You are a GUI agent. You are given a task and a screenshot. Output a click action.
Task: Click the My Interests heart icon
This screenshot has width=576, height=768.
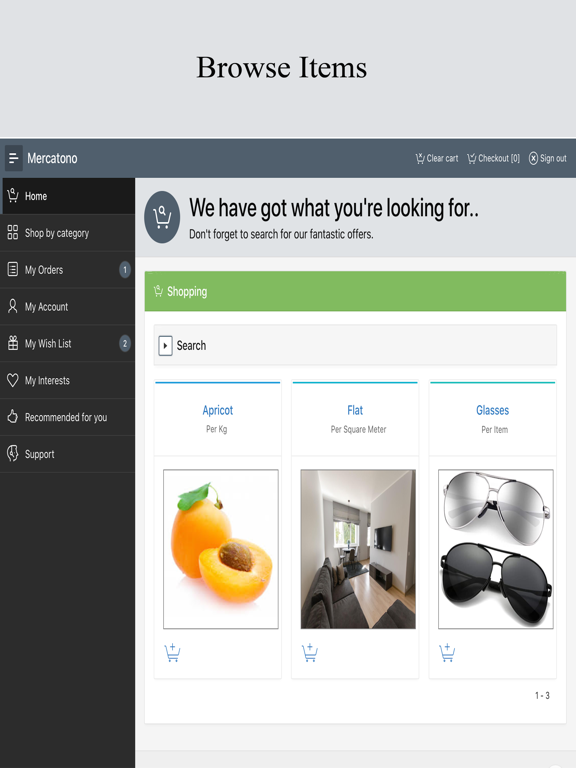click(13, 380)
